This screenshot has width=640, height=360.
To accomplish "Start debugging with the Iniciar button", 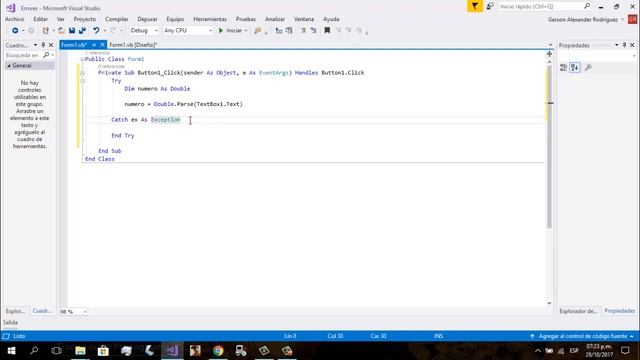I will point(231,31).
